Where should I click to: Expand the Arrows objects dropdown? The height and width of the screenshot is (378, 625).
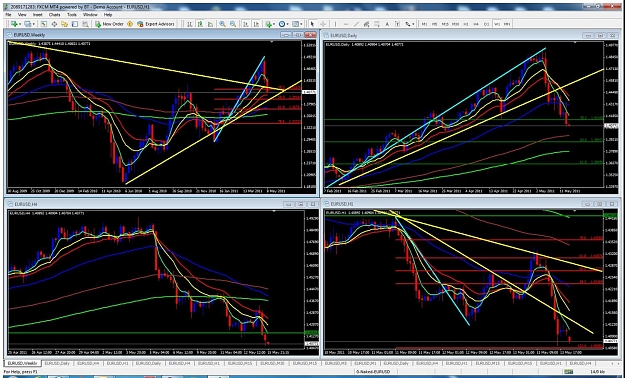[413, 24]
